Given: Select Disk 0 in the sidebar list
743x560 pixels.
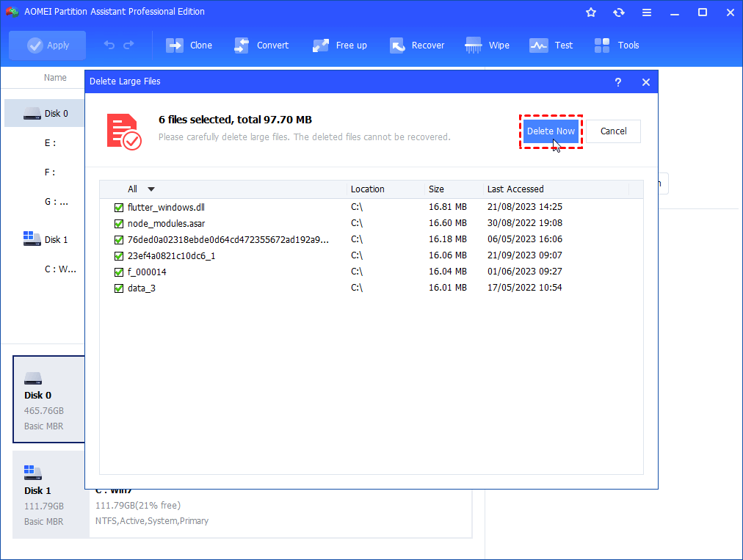Looking at the screenshot, I should (x=45, y=113).
